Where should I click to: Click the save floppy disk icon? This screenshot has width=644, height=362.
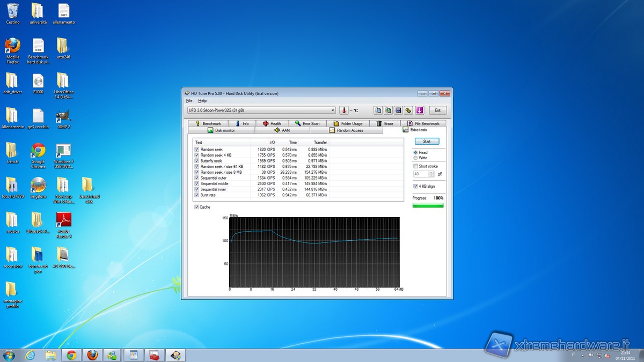(398, 110)
